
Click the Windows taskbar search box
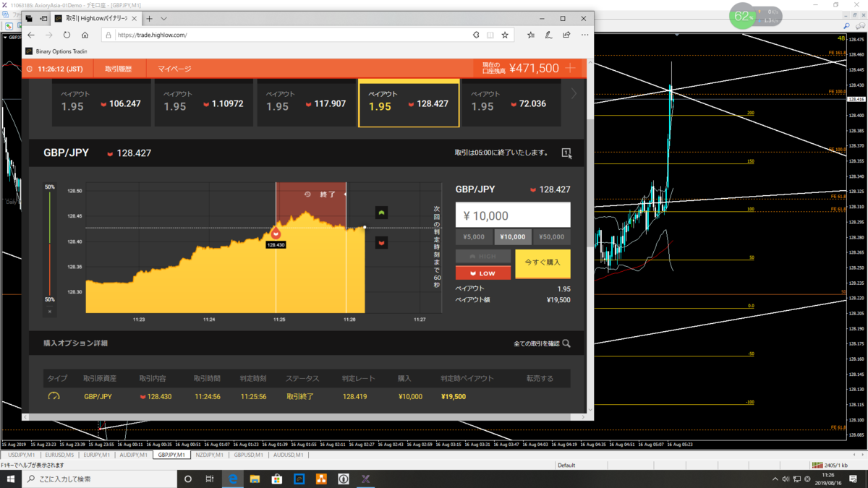[100, 479]
